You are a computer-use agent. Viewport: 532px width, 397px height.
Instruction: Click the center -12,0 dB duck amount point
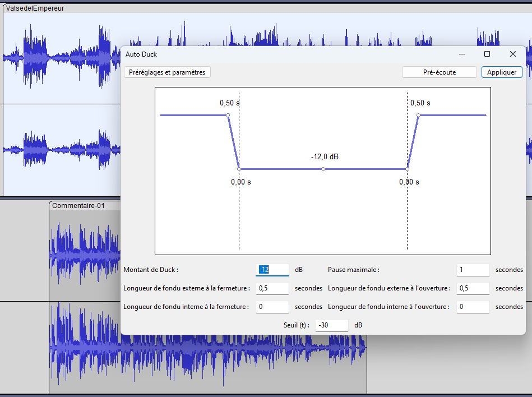(x=323, y=169)
